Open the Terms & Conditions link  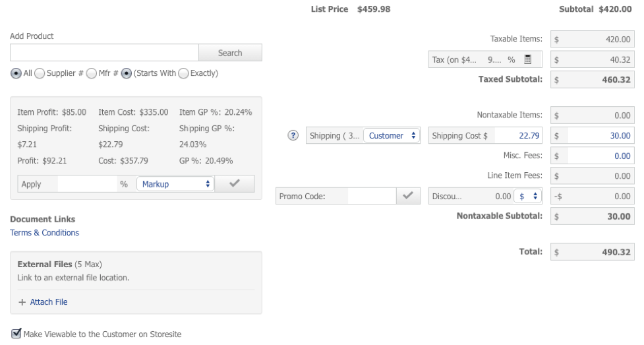[44, 233]
